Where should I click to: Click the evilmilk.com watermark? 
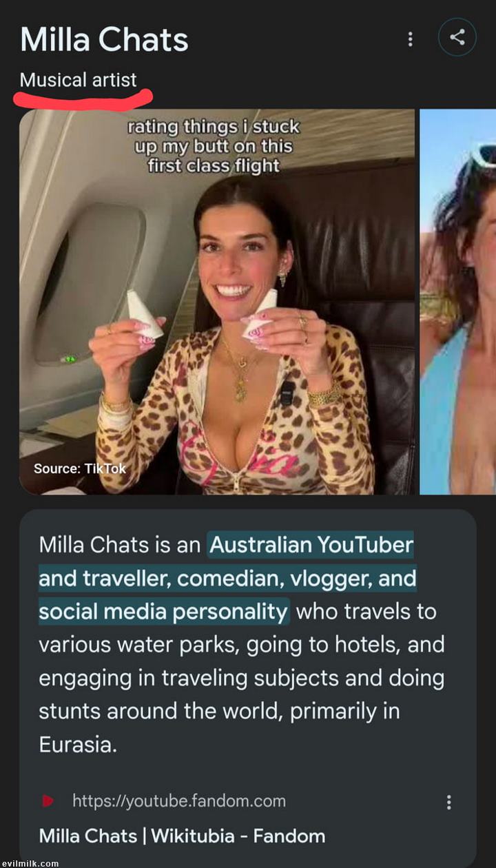click(30, 863)
